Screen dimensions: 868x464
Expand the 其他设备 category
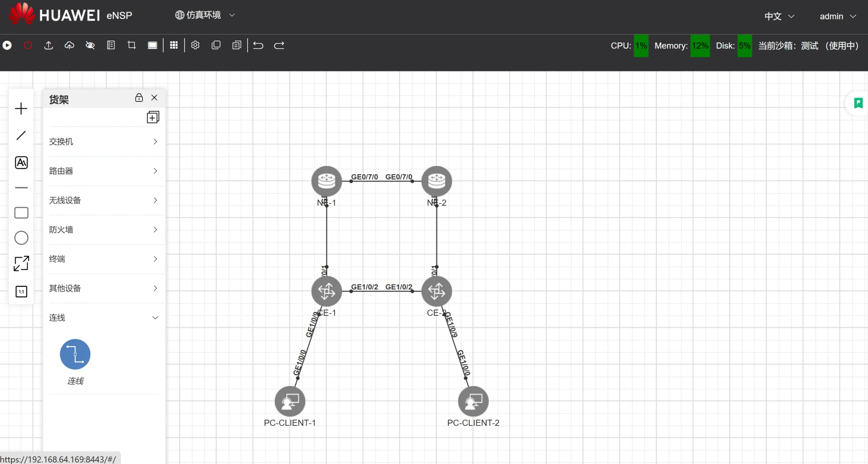104,289
